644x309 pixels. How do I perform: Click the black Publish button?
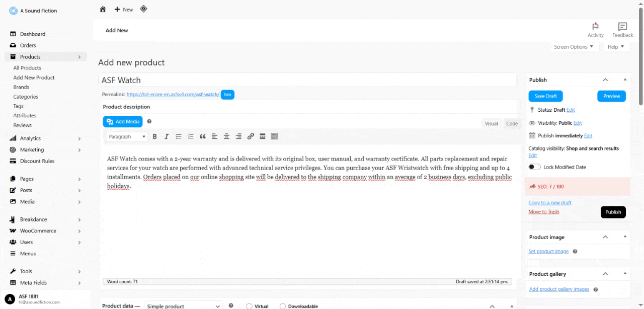click(613, 212)
